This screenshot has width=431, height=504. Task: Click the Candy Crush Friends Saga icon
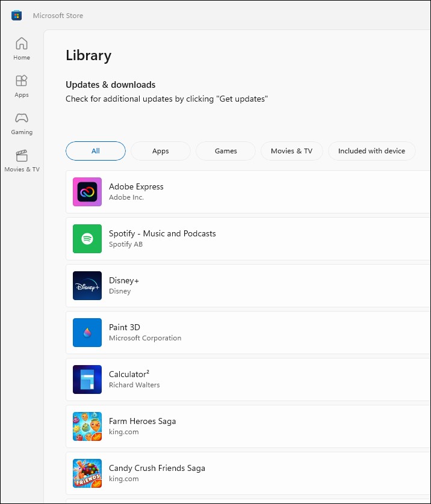[x=87, y=473]
